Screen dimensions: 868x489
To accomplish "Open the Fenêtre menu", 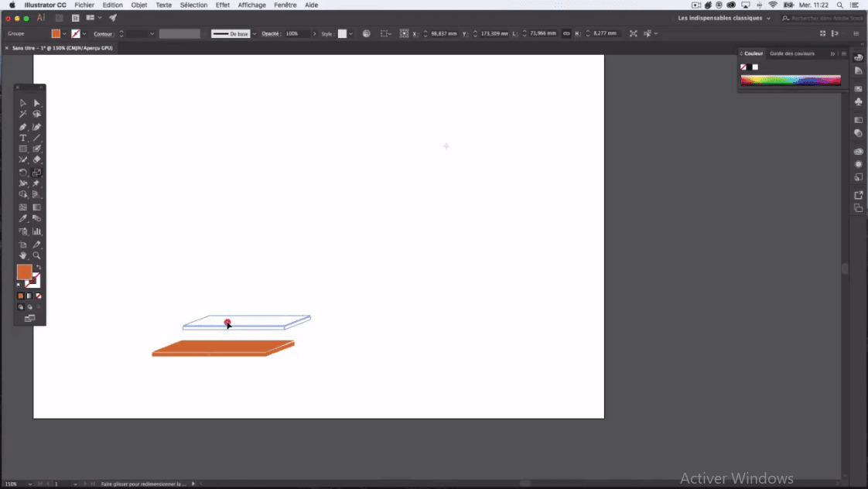I will pyautogui.click(x=285, y=5).
